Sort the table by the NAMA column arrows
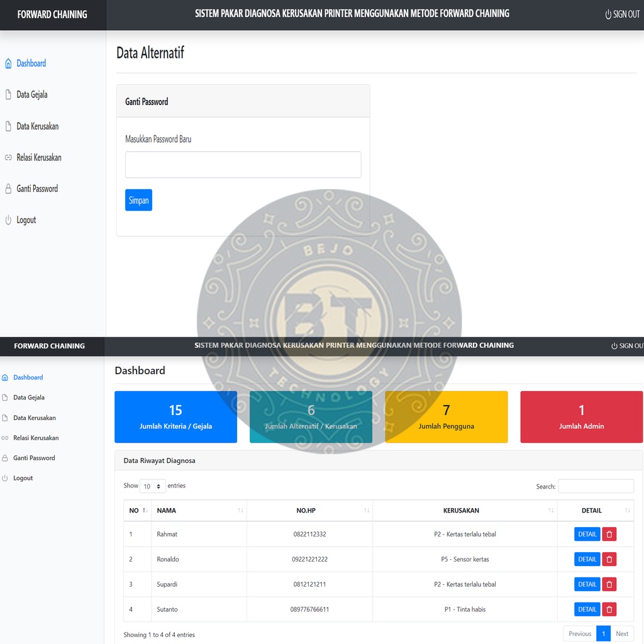The width and height of the screenshot is (644, 644). click(x=241, y=511)
